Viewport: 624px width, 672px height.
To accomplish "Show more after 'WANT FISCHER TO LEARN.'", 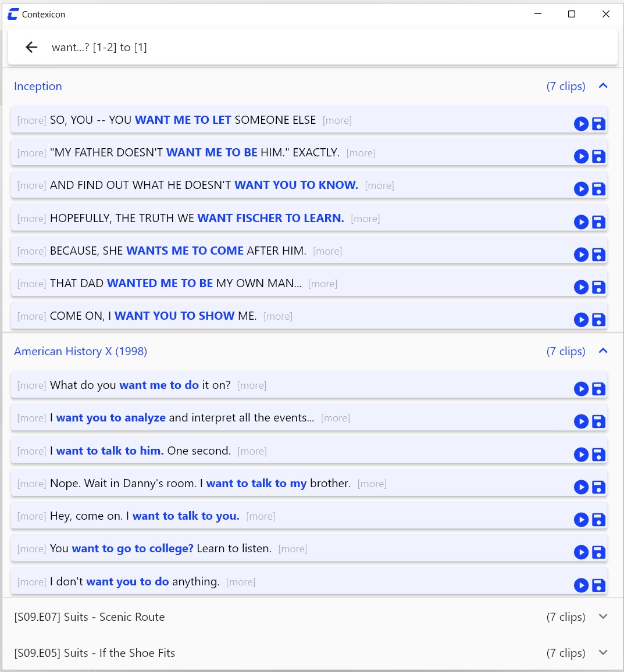I will [365, 219].
